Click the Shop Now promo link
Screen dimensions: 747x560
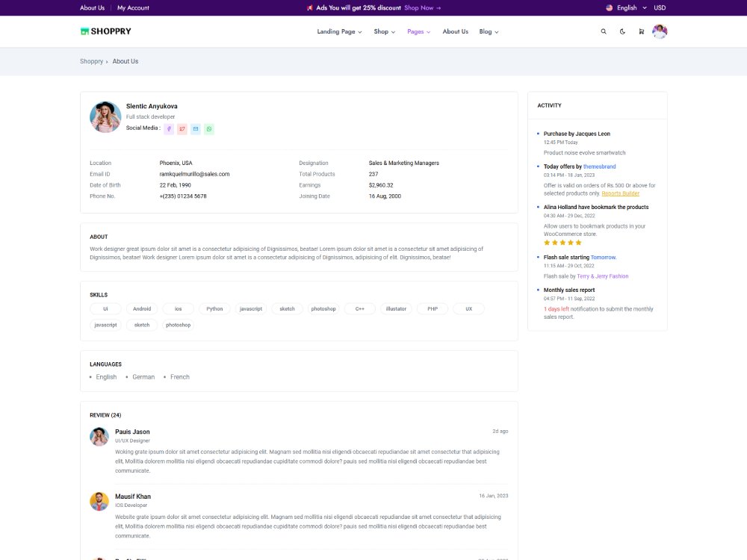[x=422, y=7]
